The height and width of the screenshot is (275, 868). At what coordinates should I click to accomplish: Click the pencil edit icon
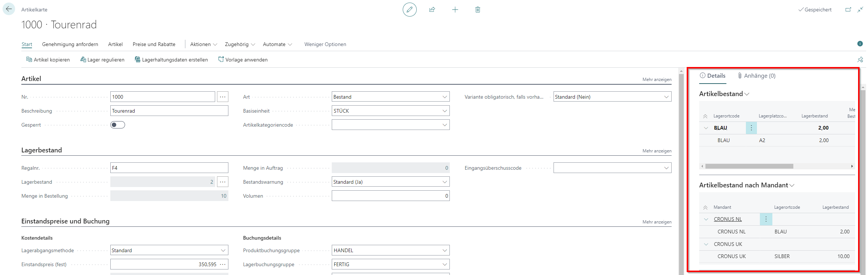(x=409, y=10)
